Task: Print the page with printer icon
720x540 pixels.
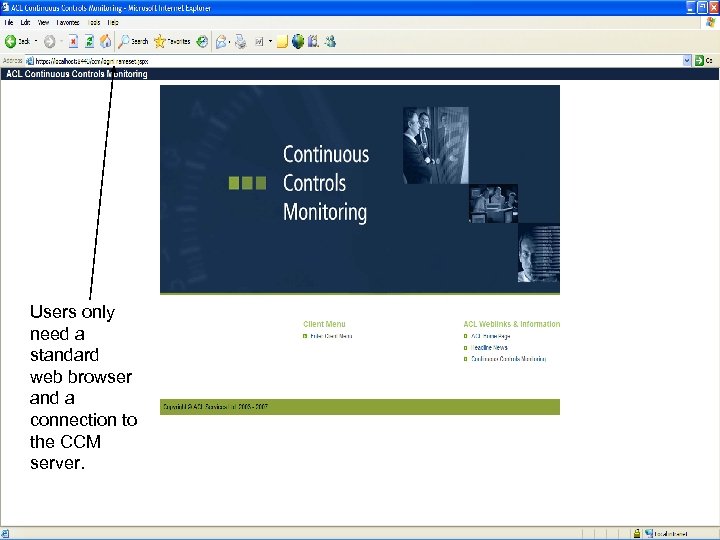Action: coord(241,42)
